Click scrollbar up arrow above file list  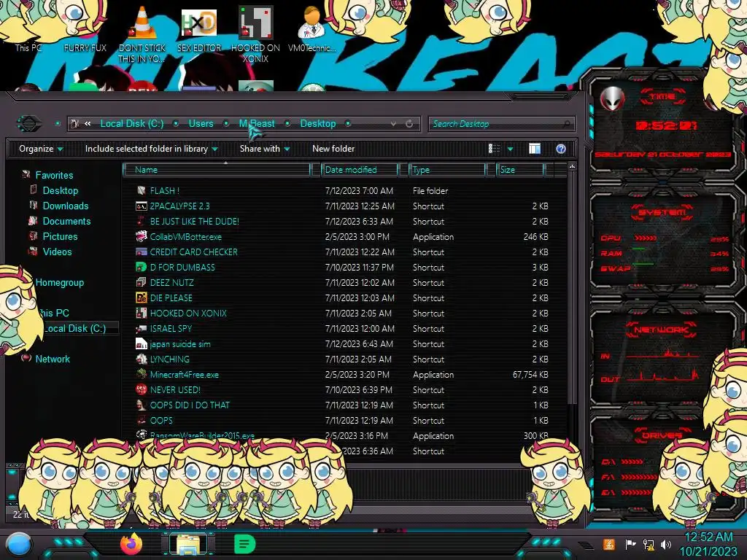tap(572, 167)
